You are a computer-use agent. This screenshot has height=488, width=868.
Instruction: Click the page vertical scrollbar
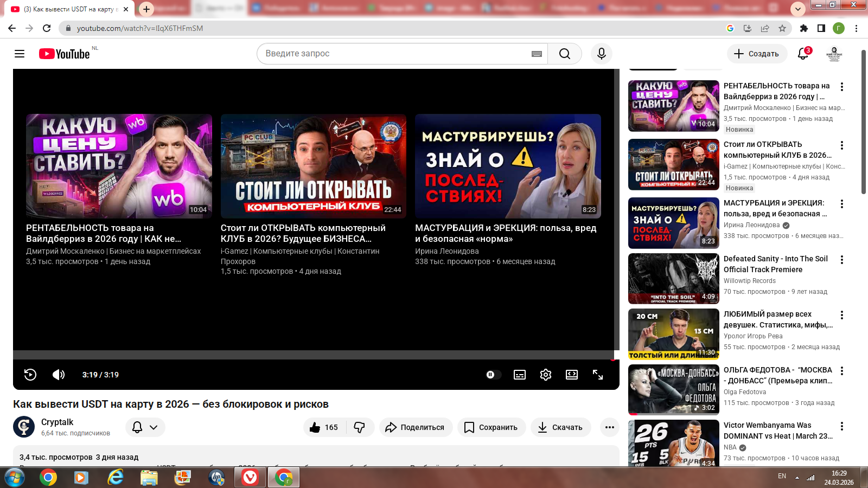(863, 122)
